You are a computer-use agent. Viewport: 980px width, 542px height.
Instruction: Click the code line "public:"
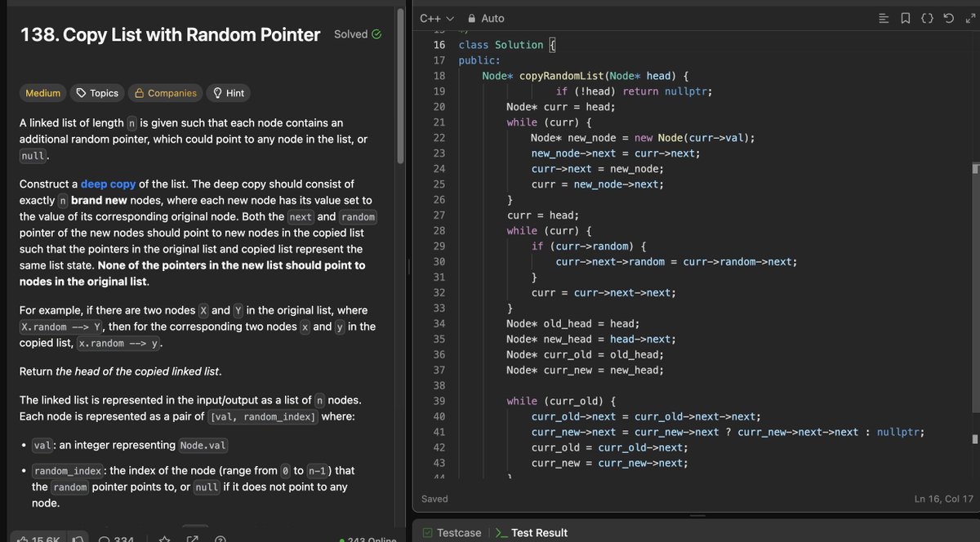tap(479, 60)
